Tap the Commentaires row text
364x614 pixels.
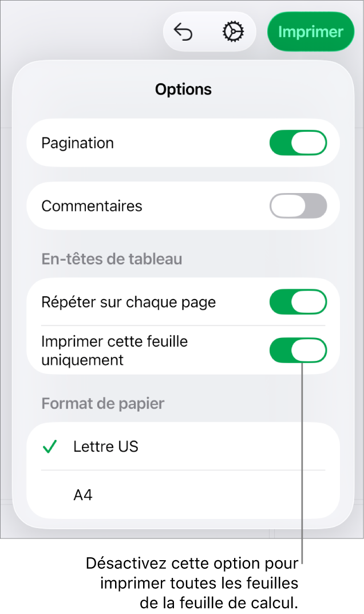point(92,206)
